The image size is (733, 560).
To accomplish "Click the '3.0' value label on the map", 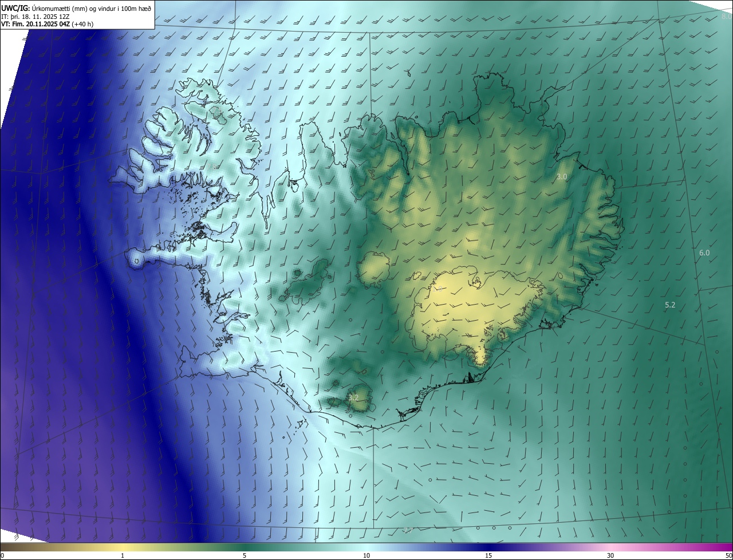I will pyautogui.click(x=562, y=177).
